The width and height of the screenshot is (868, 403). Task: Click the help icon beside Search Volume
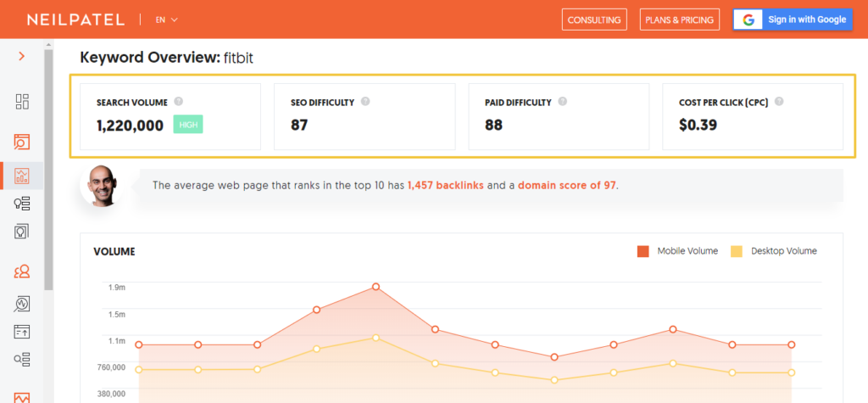pyautogui.click(x=178, y=102)
